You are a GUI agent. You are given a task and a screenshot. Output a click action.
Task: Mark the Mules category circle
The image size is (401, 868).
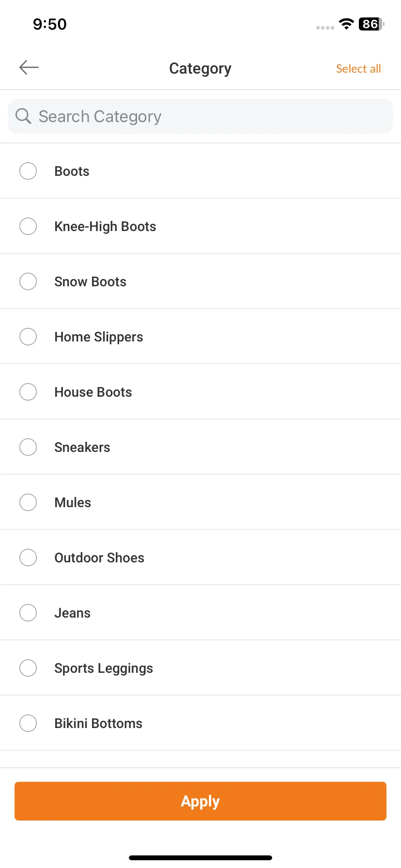pyautogui.click(x=28, y=502)
